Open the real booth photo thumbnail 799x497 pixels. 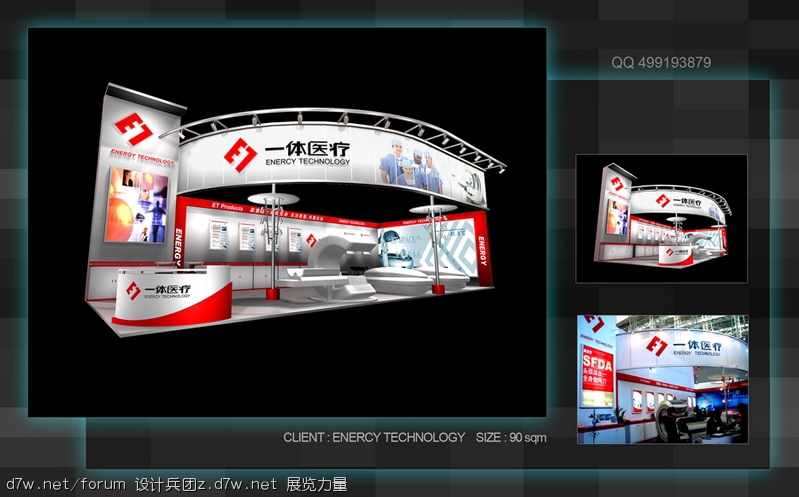tap(662, 379)
